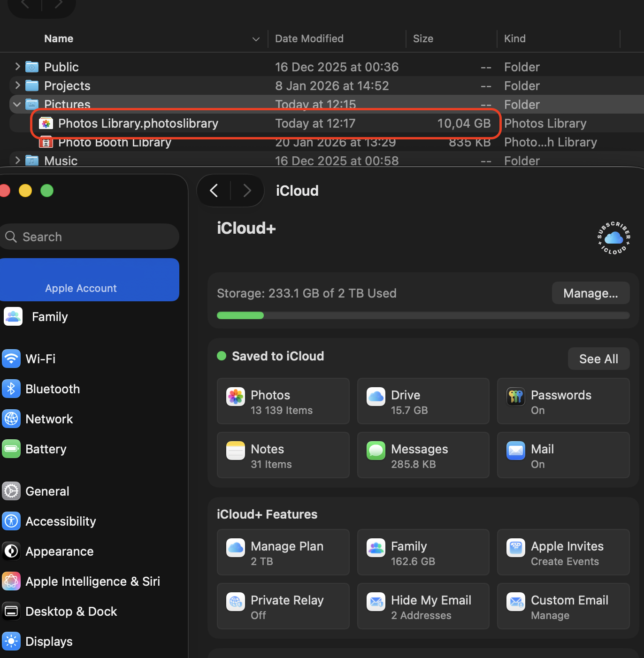Click the Custom Email icon
The height and width of the screenshot is (658, 644).
click(516, 602)
